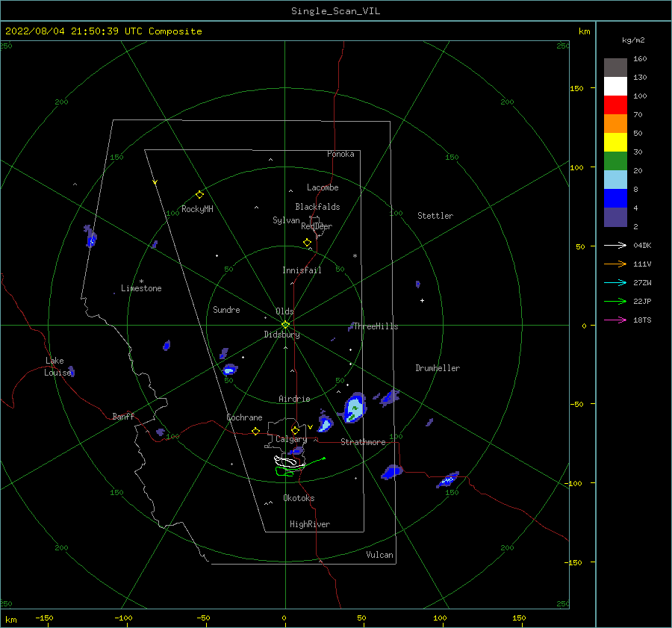Click the yellow diamond marker below Cochrane
This screenshot has height=628, width=672.
pyautogui.click(x=255, y=431)
